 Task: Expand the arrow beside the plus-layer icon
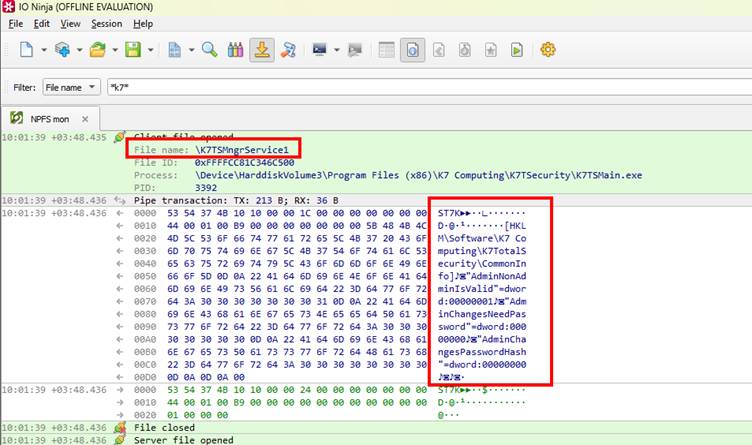coord(80,50)
